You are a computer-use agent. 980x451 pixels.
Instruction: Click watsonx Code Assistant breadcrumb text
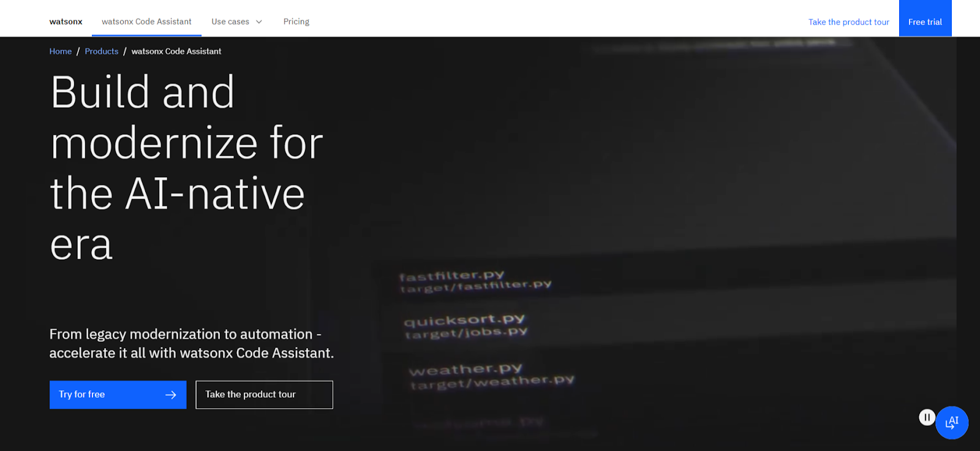176,51
